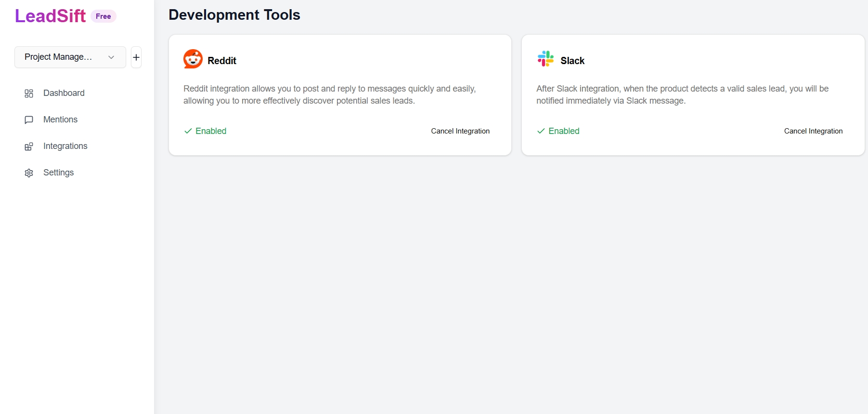Click Reddit's Enabled status text
This screenshot has height=414, width=868.
(x=211, y=131)
